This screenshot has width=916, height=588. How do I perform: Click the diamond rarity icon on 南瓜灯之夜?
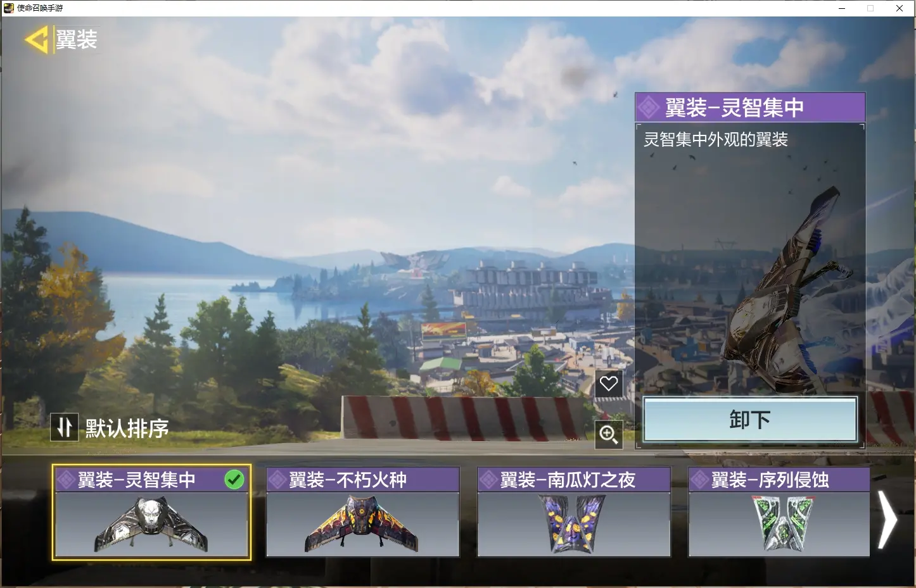[x=488, y=480]
